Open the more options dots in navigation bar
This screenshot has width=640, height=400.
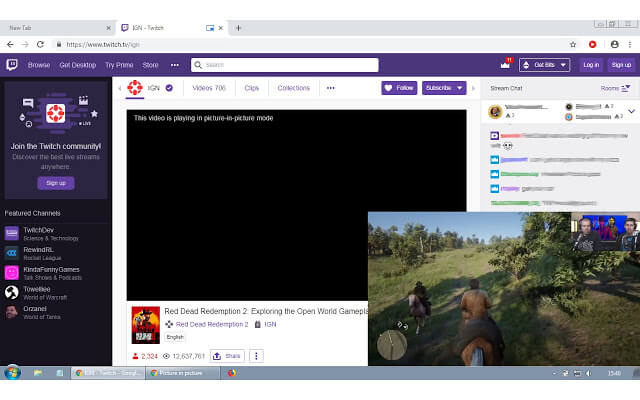(175, 65)
